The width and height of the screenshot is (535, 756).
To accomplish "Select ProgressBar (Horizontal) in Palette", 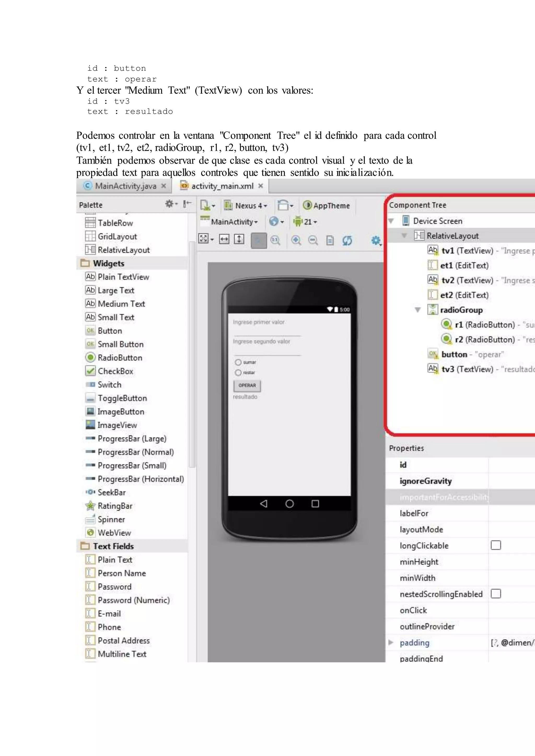I will click(135, 479).
